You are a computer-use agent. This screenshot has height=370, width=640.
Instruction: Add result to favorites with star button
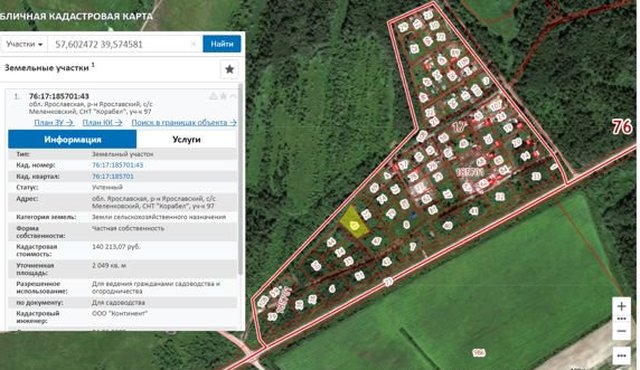[x=229, y=69]
